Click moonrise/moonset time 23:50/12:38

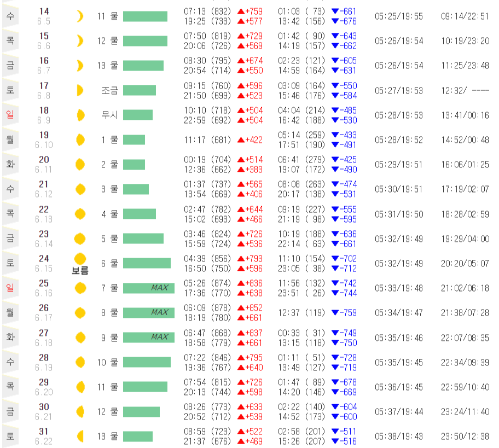pyautogui.click(x=465, y=436)
